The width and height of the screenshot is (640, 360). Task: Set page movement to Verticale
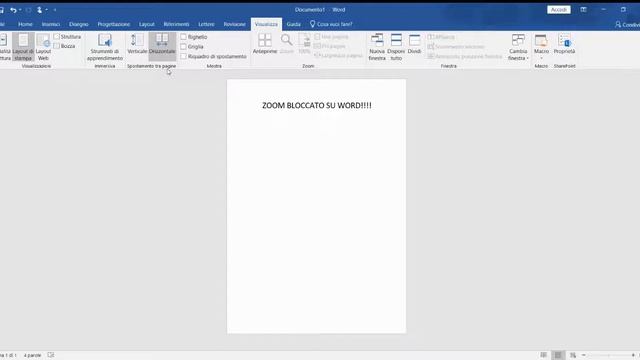pyautogui.click(x=137, y=44)
